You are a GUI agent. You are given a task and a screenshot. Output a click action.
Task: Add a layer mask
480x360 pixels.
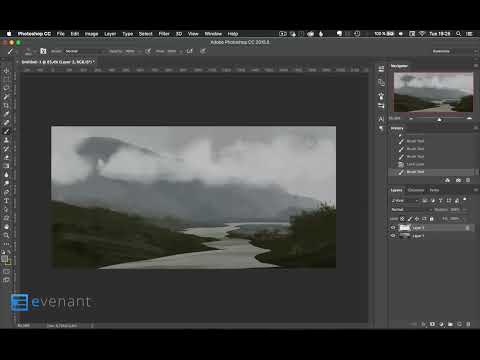432,324
